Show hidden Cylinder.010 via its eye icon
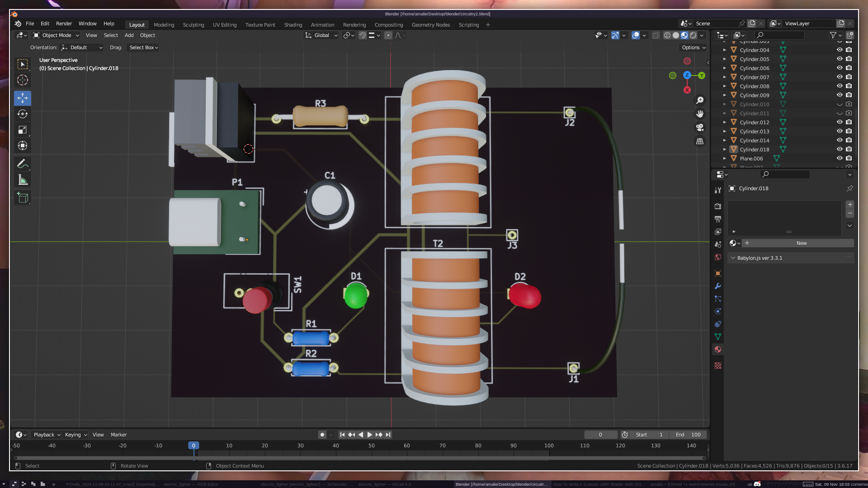This screenshot has height=488, width=868. coord(839,104)
